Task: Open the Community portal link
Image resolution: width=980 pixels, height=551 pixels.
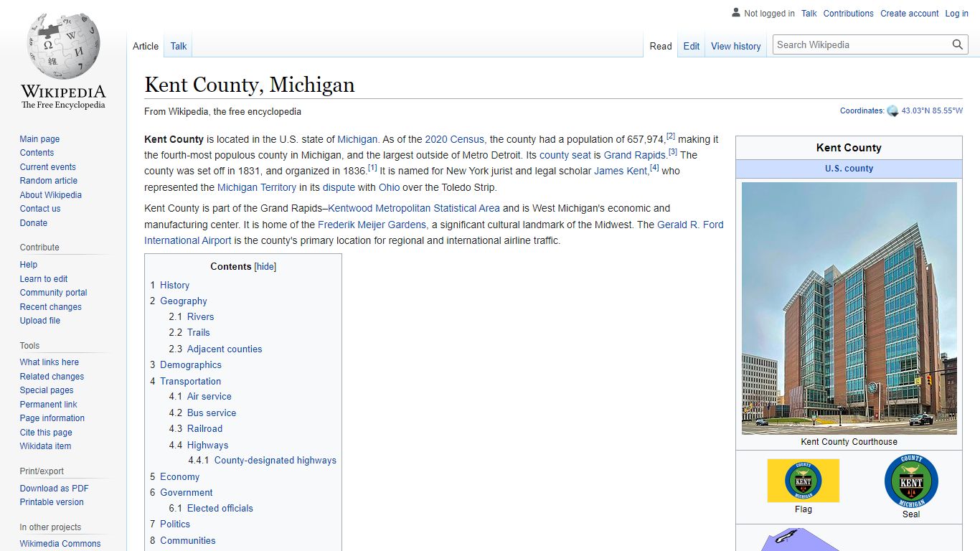Action: coord(53,293)
